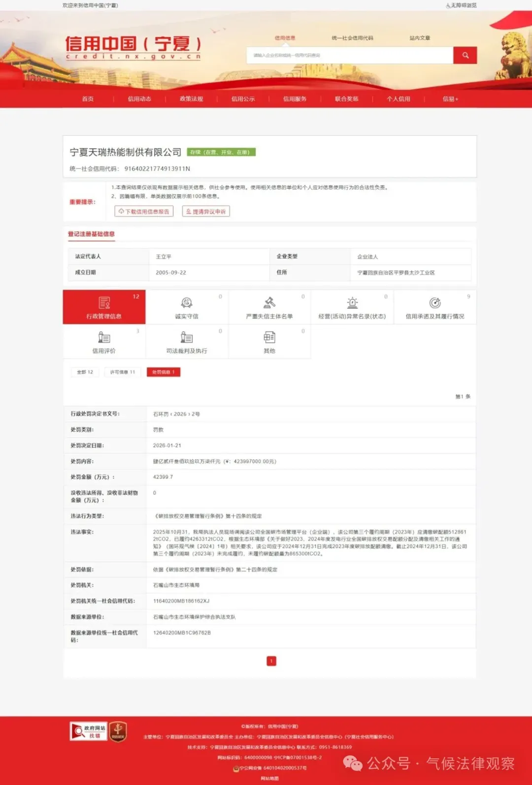532x785 pixels.
Task: Open the 信用评价 icon tile
Action: tap(104, 342)
